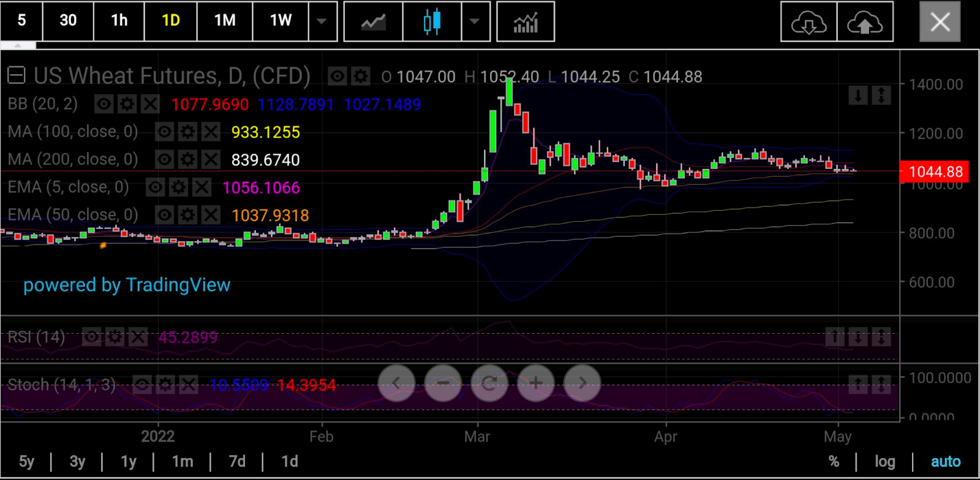Open EMA (50, close, 0) settings
Viewport: 980px width, 480px height.
(x=187, y=215)
